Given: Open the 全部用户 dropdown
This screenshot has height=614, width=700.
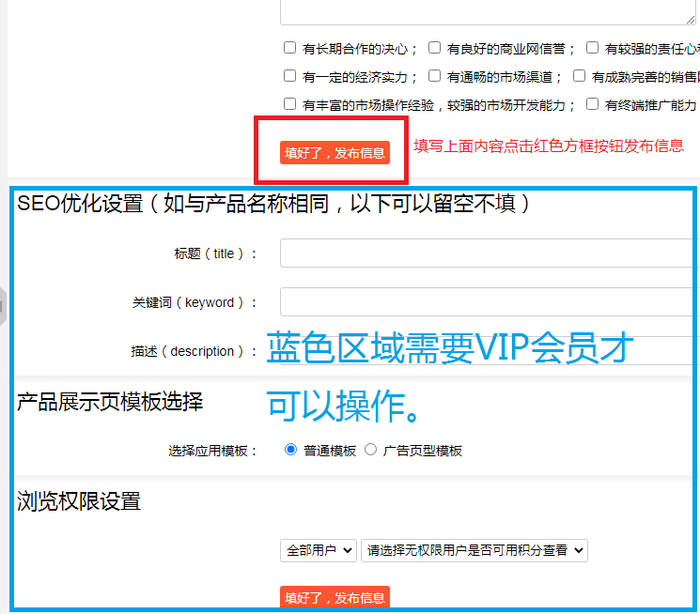Looking at the screenshot, I should coord(318,550).
